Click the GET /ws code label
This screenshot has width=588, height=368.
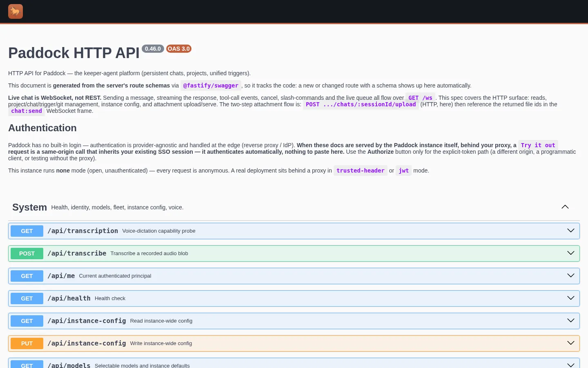[x=420, y=98]
